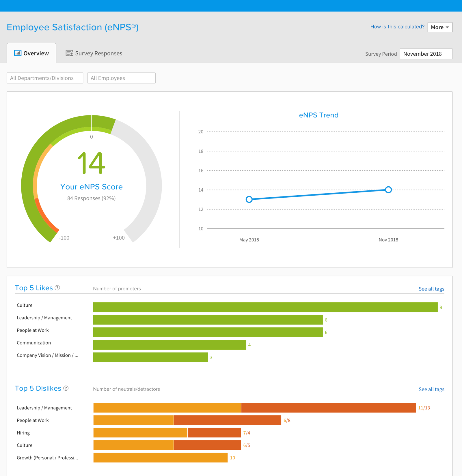Click the -100 gauge label
462x476 pixels.
tap(64, 238)
